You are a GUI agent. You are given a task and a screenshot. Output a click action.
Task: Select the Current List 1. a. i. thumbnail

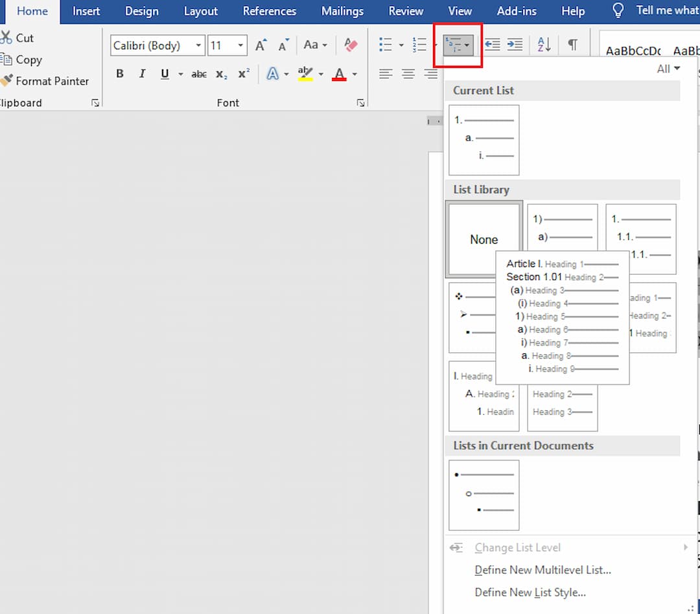(484, 140)
